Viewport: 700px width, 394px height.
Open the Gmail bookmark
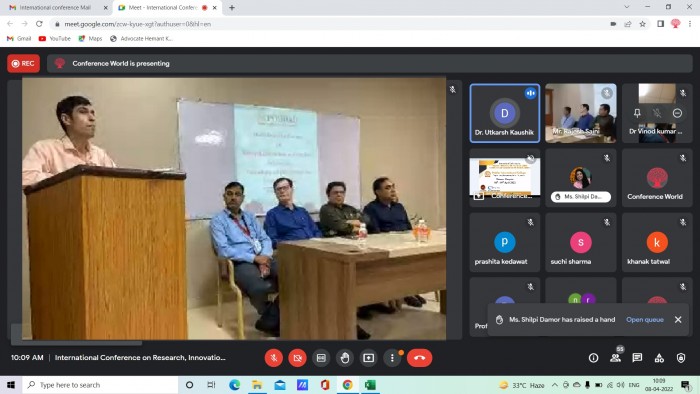pos(19,38)
